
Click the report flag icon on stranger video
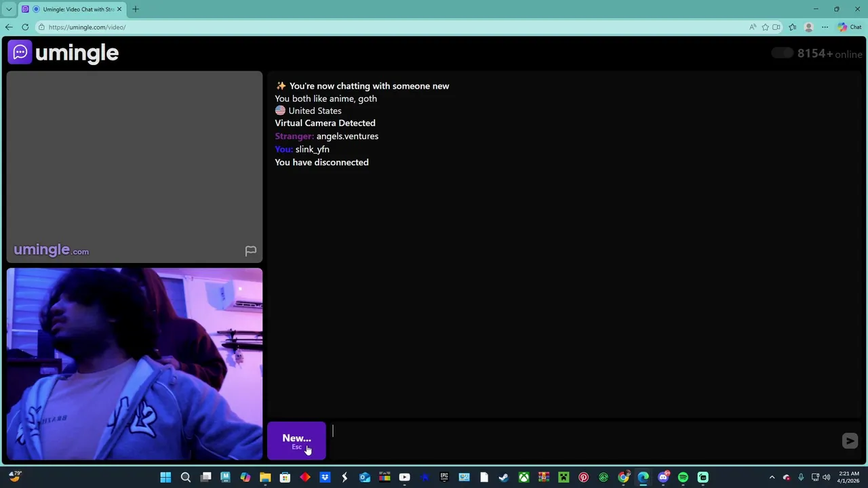pyautogui.click(x=250, y=251)
